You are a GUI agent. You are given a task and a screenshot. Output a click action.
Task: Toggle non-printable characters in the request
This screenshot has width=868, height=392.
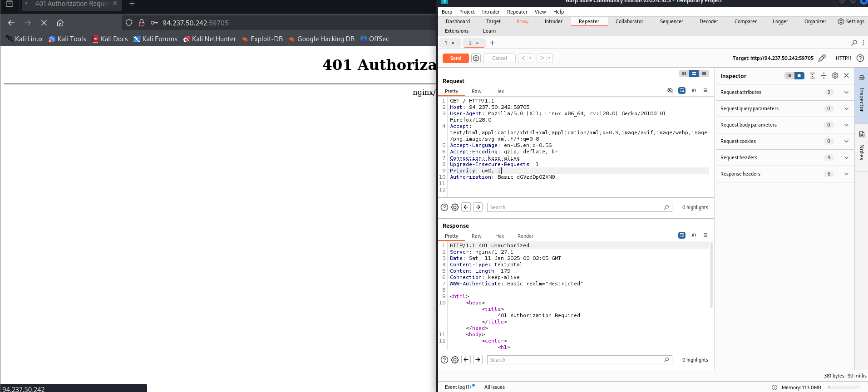(694, 91)
